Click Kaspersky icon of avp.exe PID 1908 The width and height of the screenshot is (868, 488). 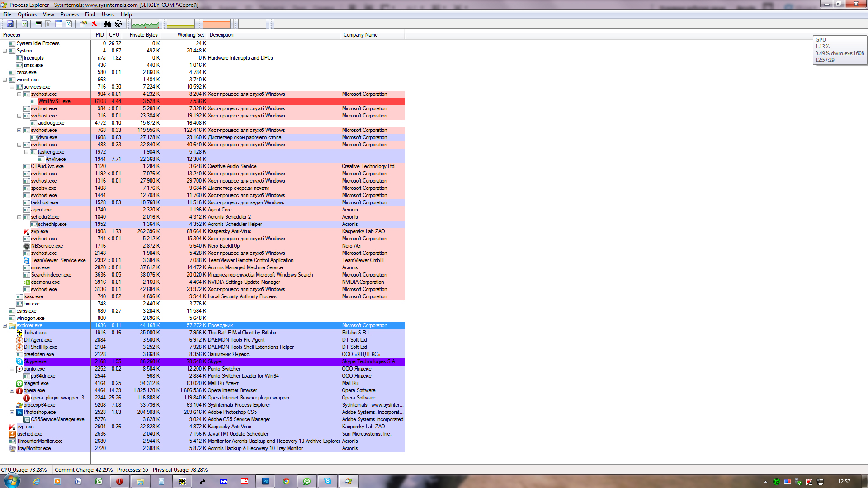click(27, 231)
